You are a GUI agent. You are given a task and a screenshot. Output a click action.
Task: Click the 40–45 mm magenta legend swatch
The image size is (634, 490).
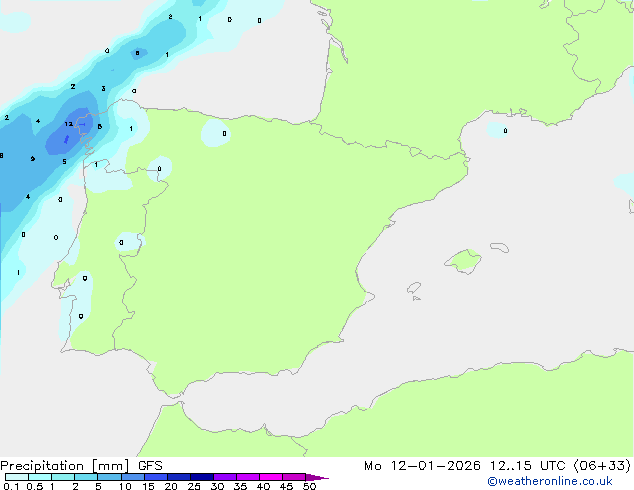tap(271, 477)
